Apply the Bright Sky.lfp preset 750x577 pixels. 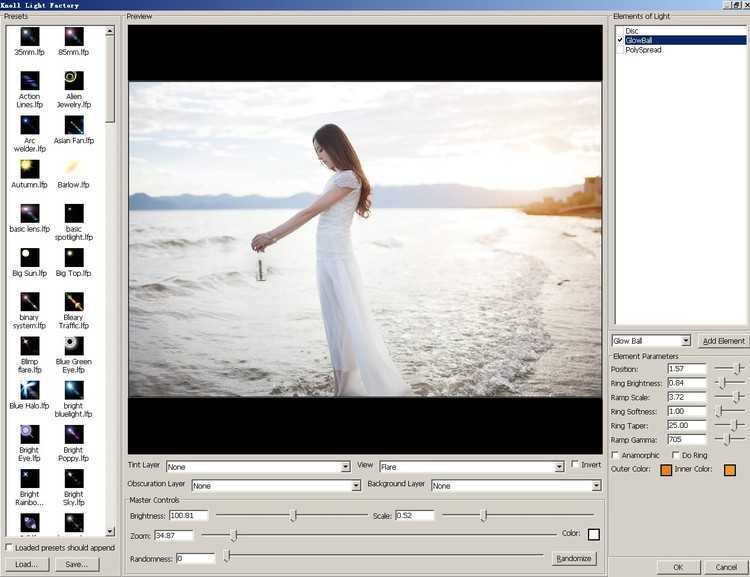[x=74, y=478]
